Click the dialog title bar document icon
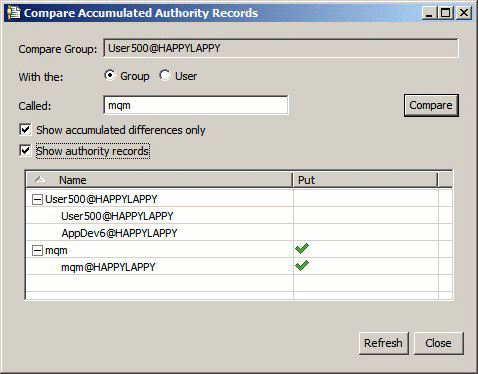 pyautogui.click(x=14, y=13)
